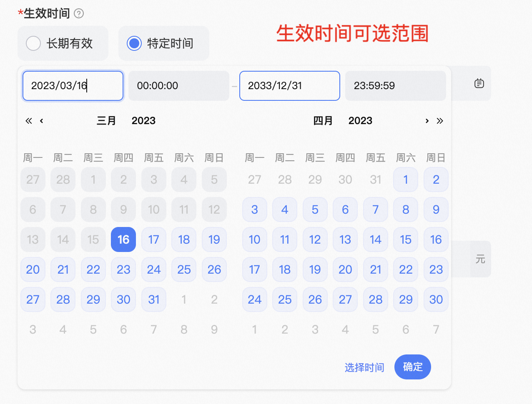Screen dimensions: 532x404
Task: Confirm selection with 确定 button
Action: tap(412, 367)
